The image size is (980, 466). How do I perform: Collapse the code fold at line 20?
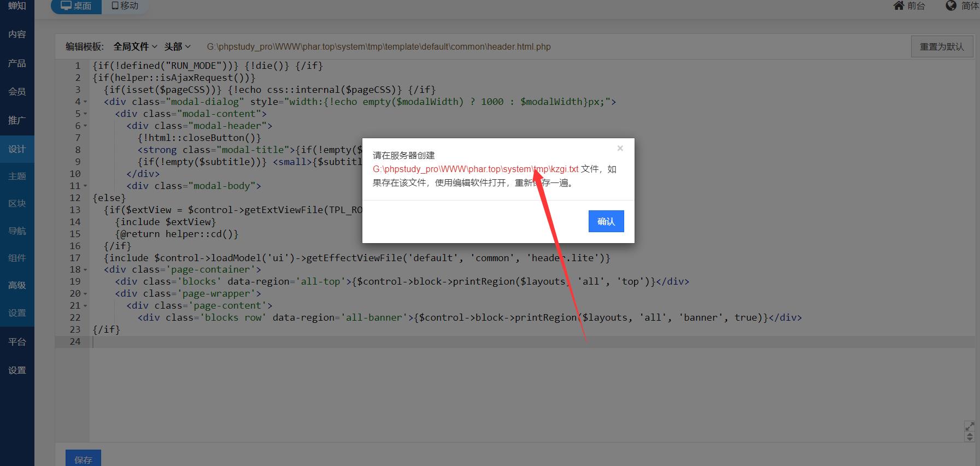click(85, 293)
